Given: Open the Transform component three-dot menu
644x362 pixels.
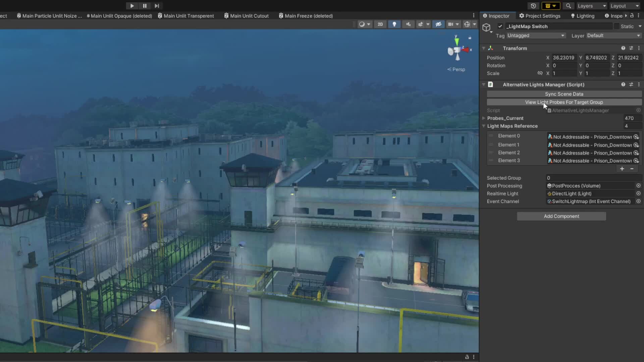Looking at the screenshot, I should click(639, 48).
